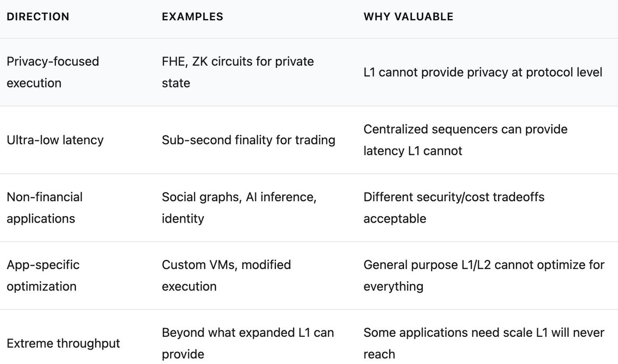618x364 pixels.
Task: Select the Different security/cost tradeoffs cell
Action: point(454,208)
